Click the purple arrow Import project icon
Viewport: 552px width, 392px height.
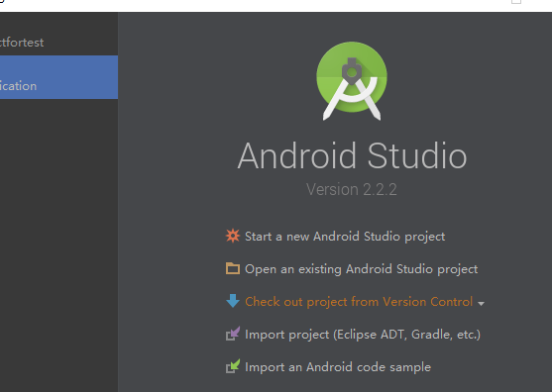coord(233,334)
